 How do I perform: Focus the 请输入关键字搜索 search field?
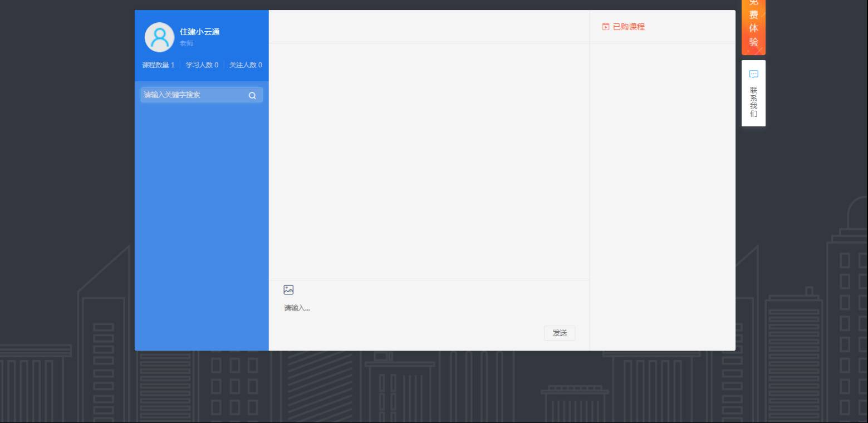coord(192,95)
